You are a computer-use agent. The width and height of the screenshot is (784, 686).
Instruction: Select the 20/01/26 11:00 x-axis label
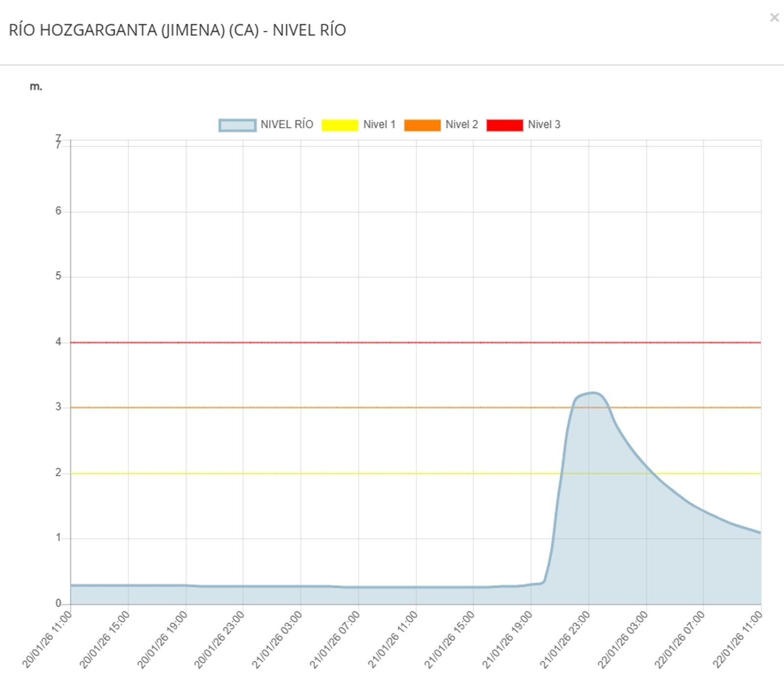click(x=47, y=640)
